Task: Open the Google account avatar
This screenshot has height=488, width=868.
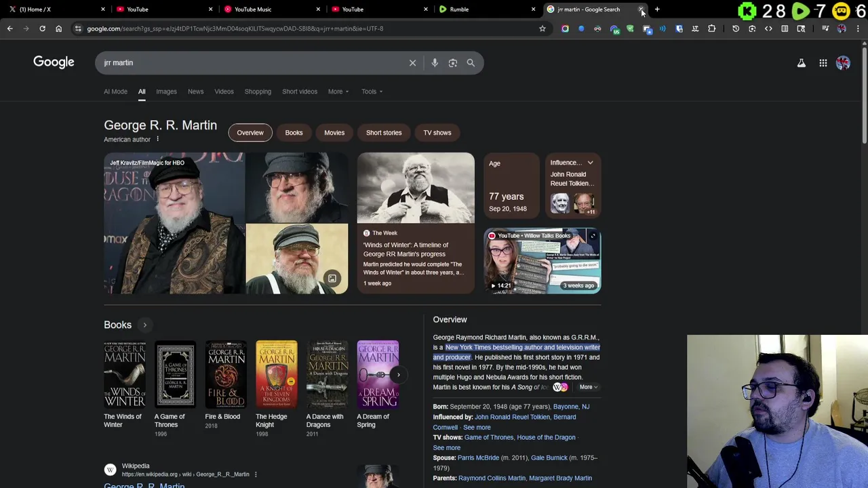Action: click(x=843, y=63)
